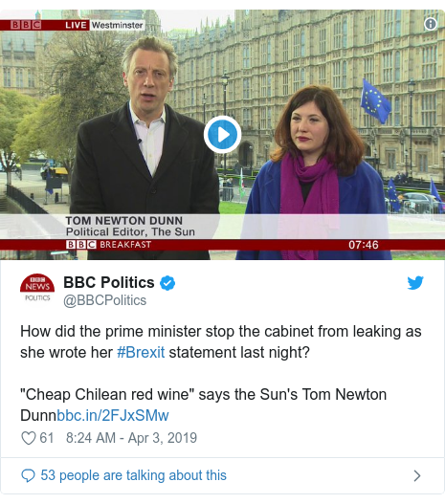
Task: Open the #Brexit hashtag link
Action: point(141,352)
